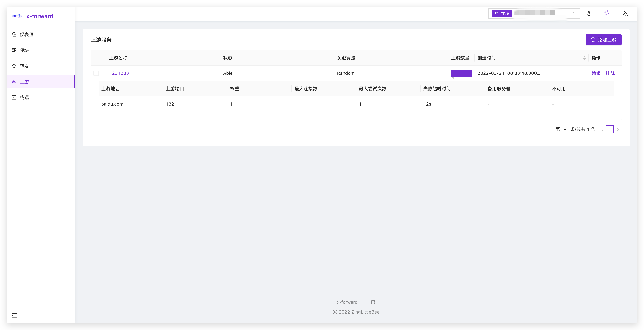Open the help question mark icon

[589, 13]
